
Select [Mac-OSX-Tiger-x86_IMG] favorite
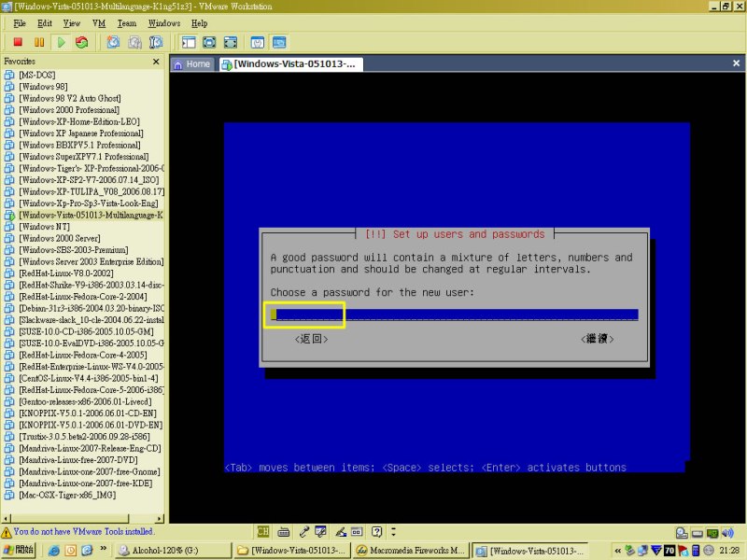pos(67,495)
